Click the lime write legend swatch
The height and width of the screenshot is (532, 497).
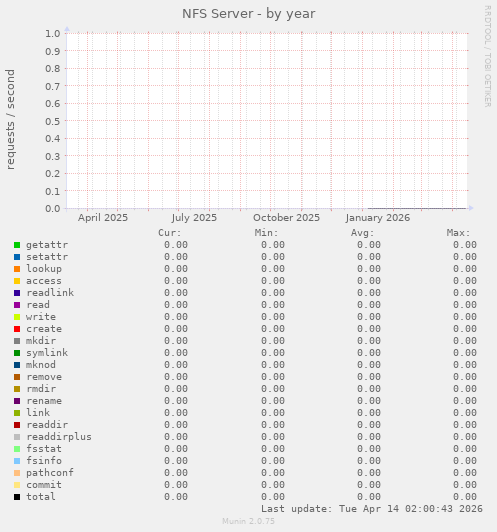click(17, 317)
